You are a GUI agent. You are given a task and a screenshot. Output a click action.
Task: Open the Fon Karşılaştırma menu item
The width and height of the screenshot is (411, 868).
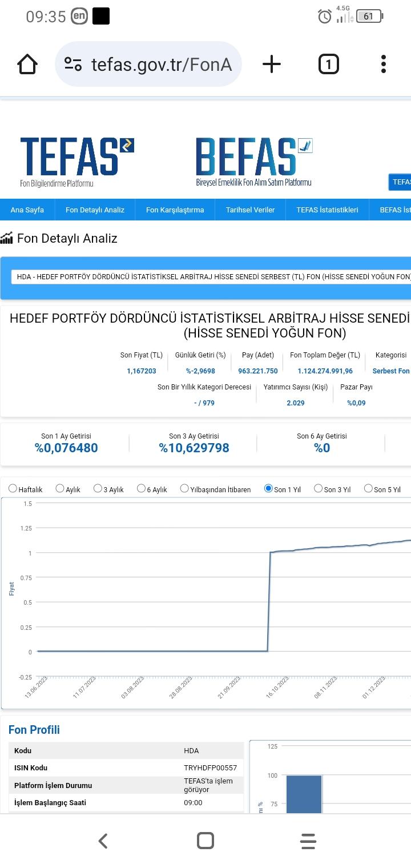[175, 210]
